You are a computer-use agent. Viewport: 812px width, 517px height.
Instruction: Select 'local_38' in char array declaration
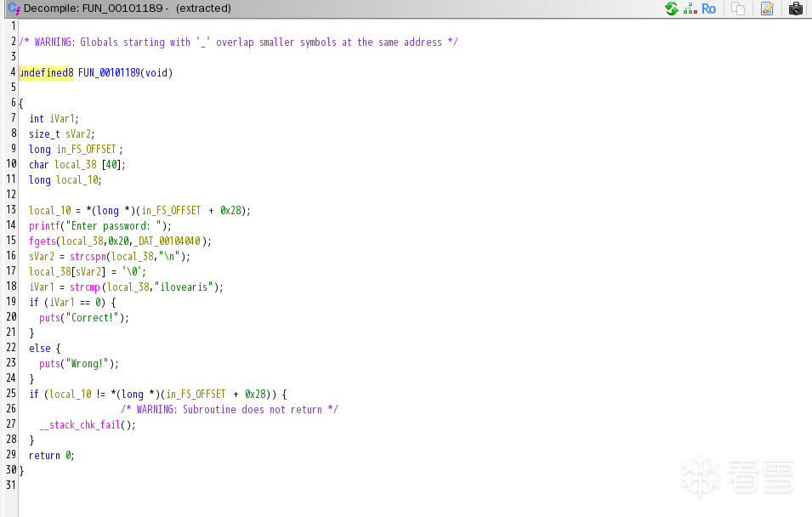(76, 165)
